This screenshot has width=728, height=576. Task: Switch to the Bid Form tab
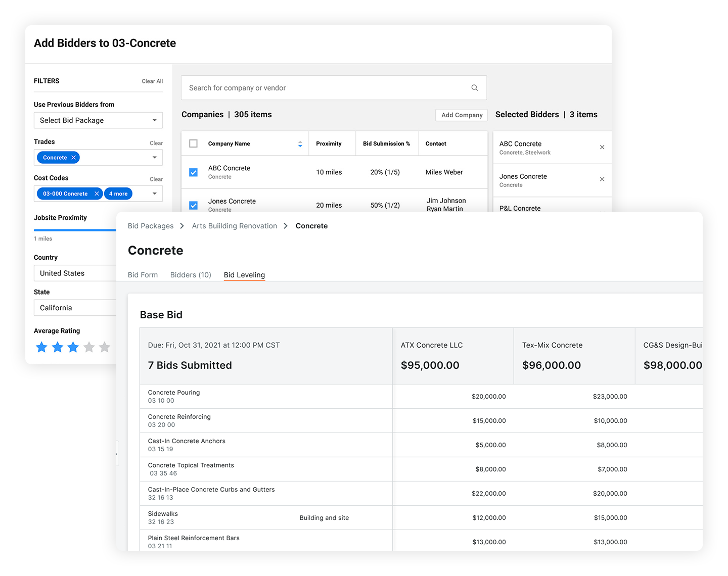(143, 275)
